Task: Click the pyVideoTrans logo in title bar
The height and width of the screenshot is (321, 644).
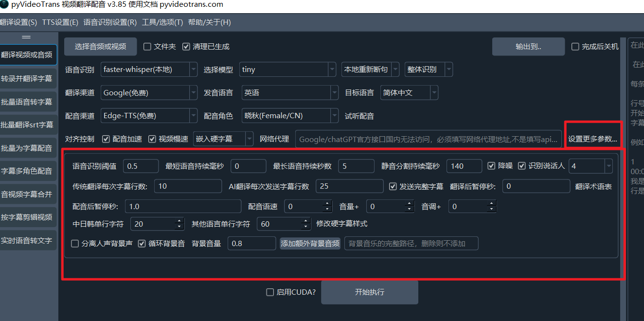Action: [x=4, y=4]
